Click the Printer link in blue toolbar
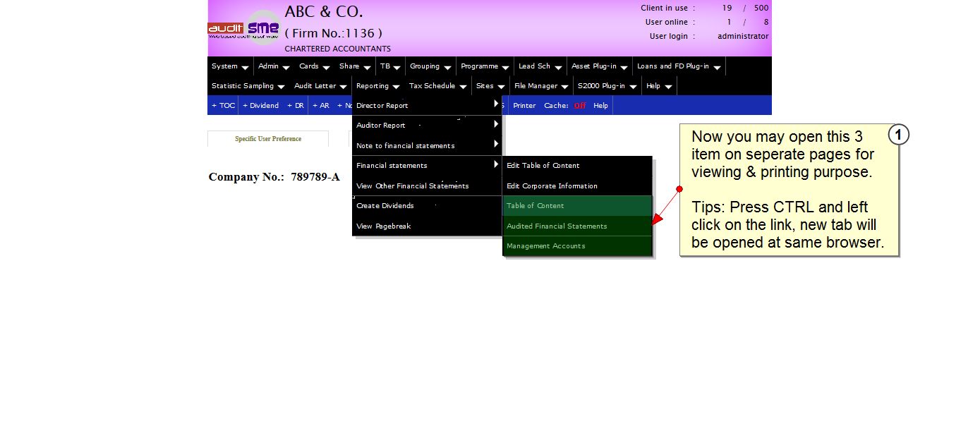 coord(524,106)
